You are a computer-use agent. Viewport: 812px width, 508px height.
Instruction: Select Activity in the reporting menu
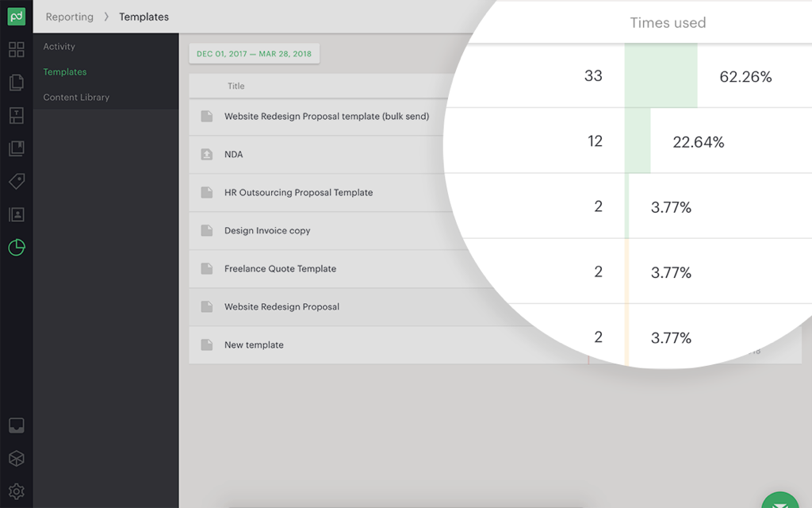59,46
